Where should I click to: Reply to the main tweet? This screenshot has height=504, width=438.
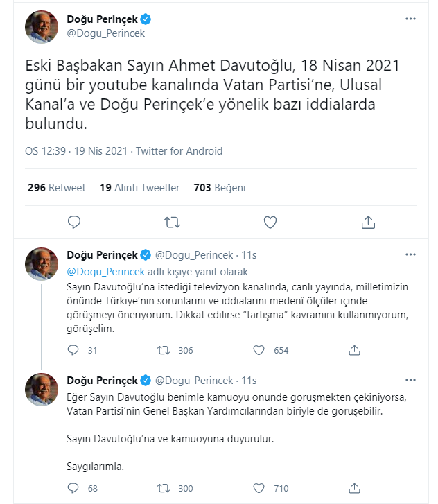click(x=74, y=222)
